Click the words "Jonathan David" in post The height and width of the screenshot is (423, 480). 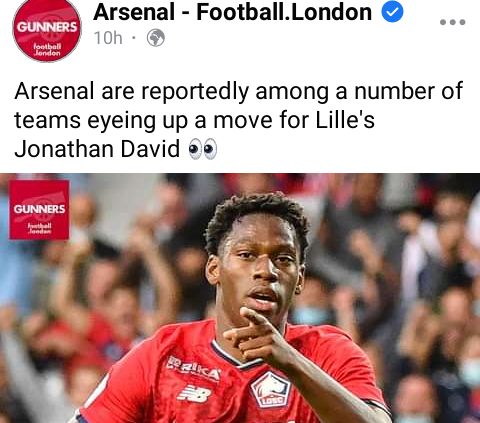coord(97,149)
